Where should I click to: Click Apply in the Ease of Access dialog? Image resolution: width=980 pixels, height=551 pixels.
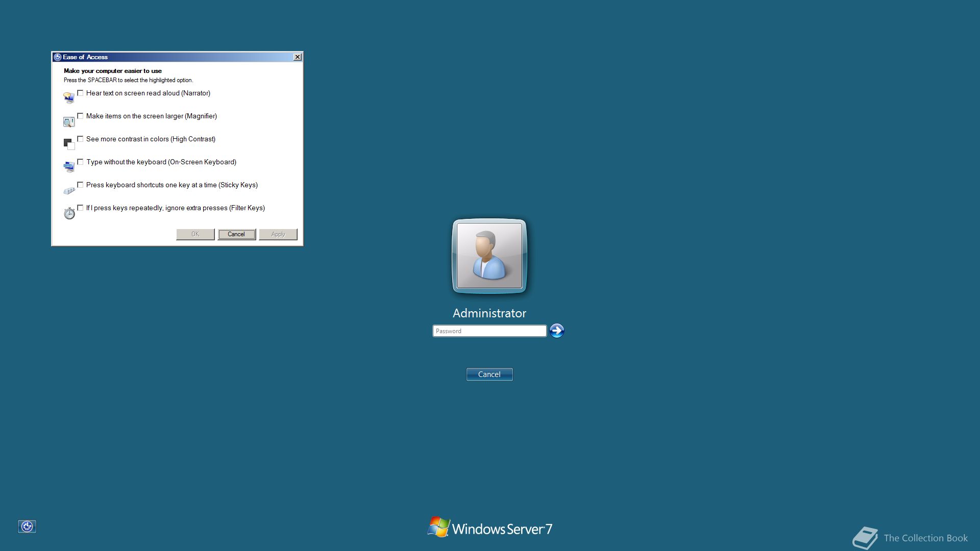point(278,234)
